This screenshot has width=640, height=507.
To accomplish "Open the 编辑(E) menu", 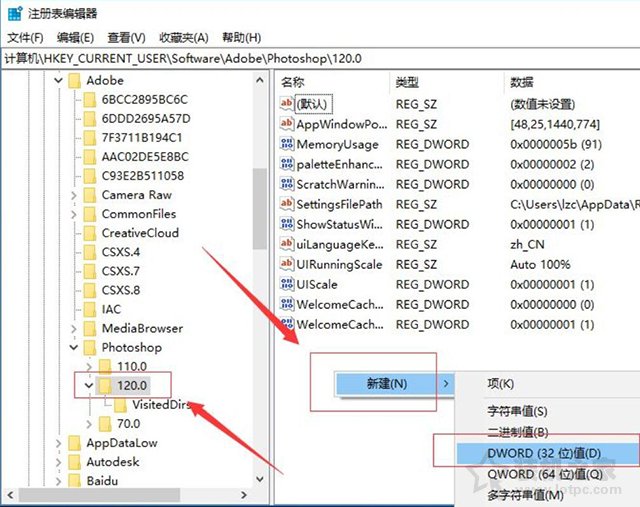I will (76, 38).
